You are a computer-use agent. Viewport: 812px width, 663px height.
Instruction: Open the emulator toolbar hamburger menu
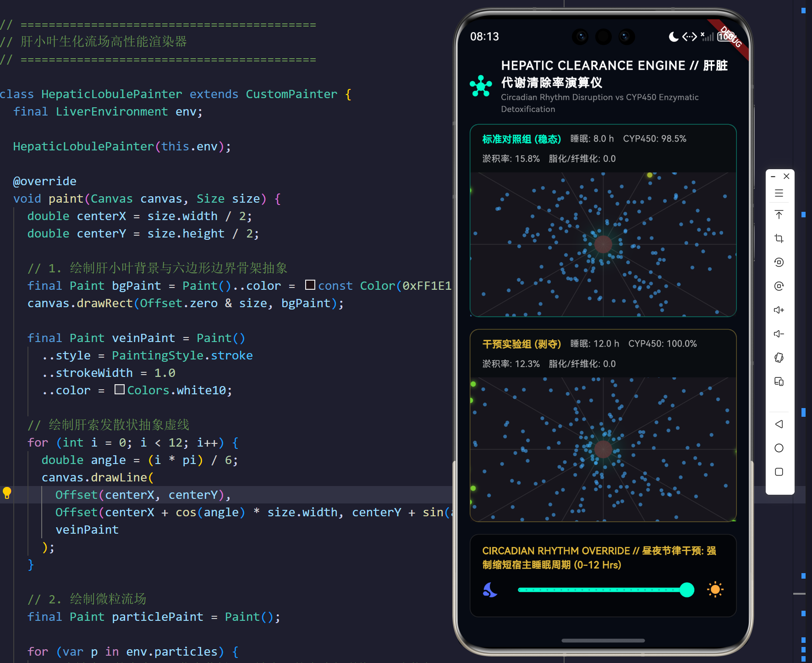pyautogui.click(x=779, y=193)
